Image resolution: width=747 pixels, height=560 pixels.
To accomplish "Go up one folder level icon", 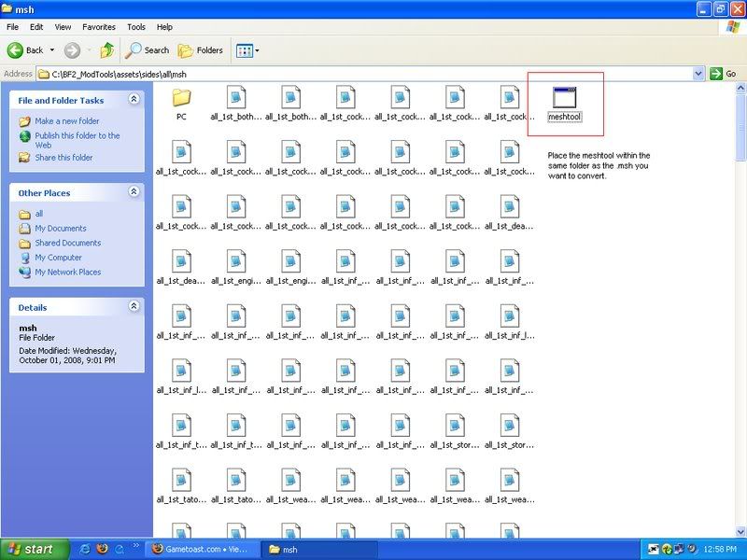I will point(107,50).
